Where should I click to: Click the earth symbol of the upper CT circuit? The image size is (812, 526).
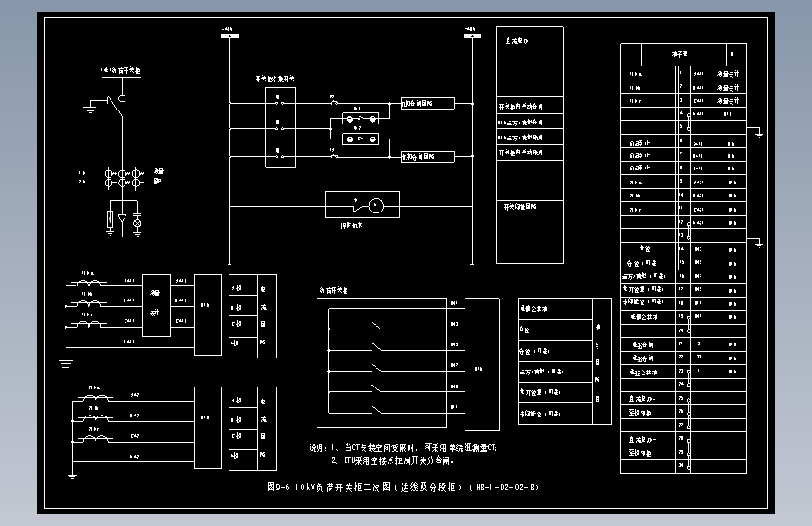tap(66, 364)
